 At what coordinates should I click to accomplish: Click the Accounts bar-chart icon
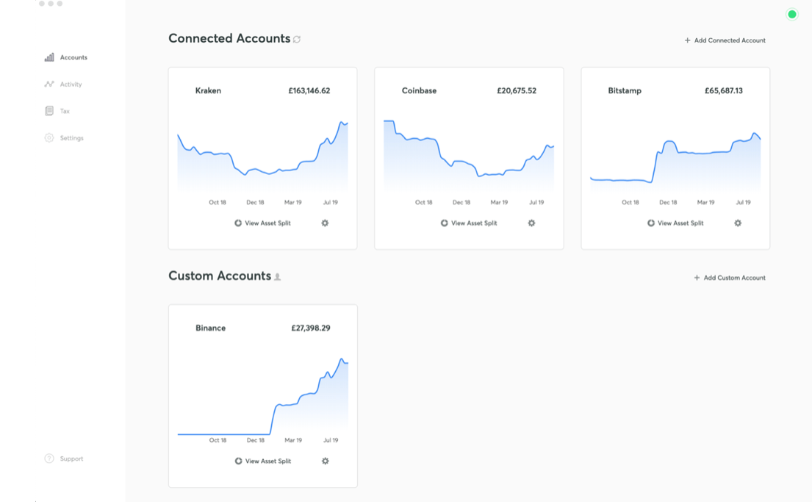(x=49, y=57)
